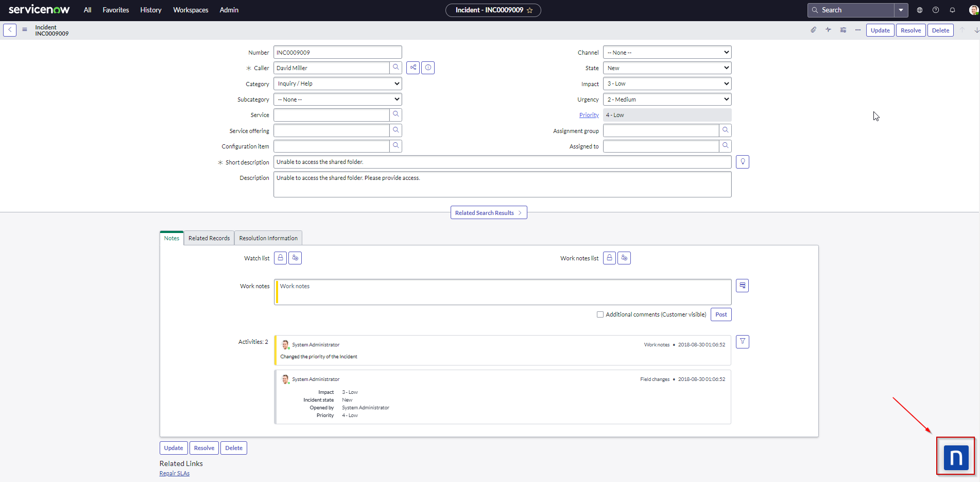Open the Workspaces menu
980x482 pixels.
click(x=191, y=10)
